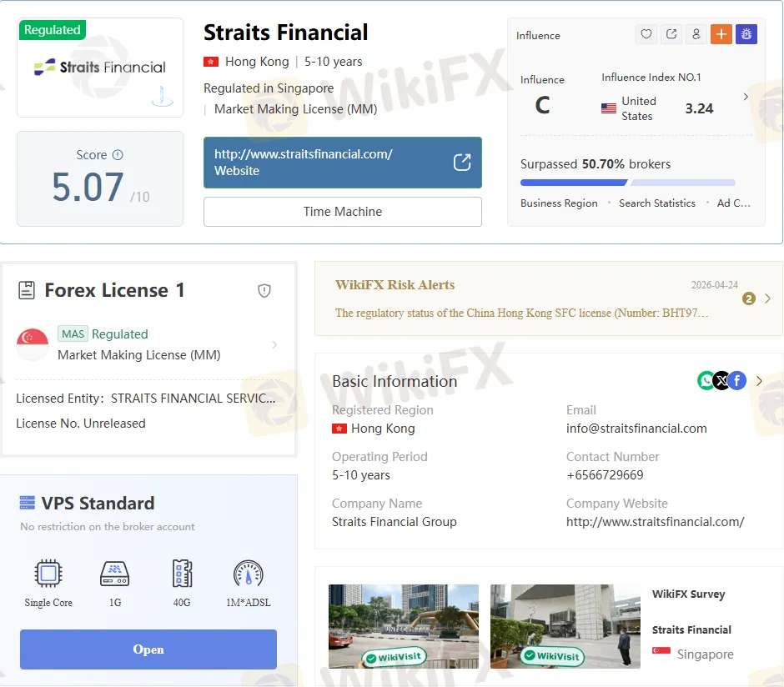Click the user profile icon beside share

(696, 34)
